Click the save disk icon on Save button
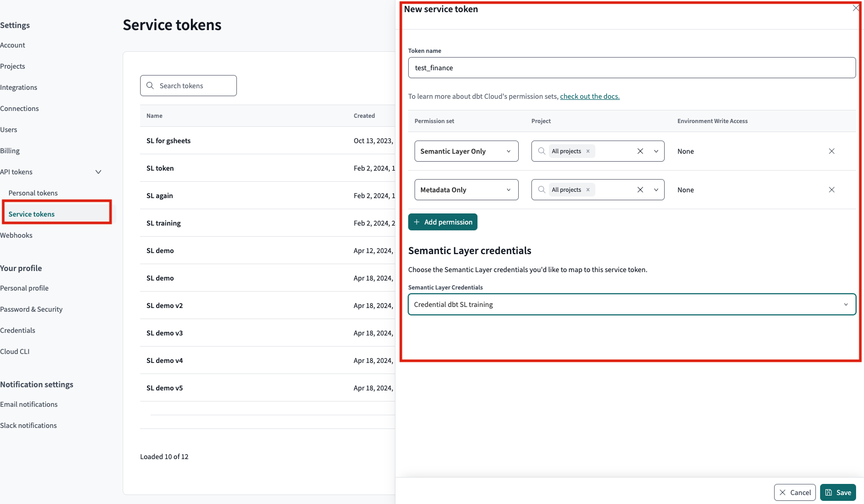Screen dimensions: 864x504 pos(828,492)
